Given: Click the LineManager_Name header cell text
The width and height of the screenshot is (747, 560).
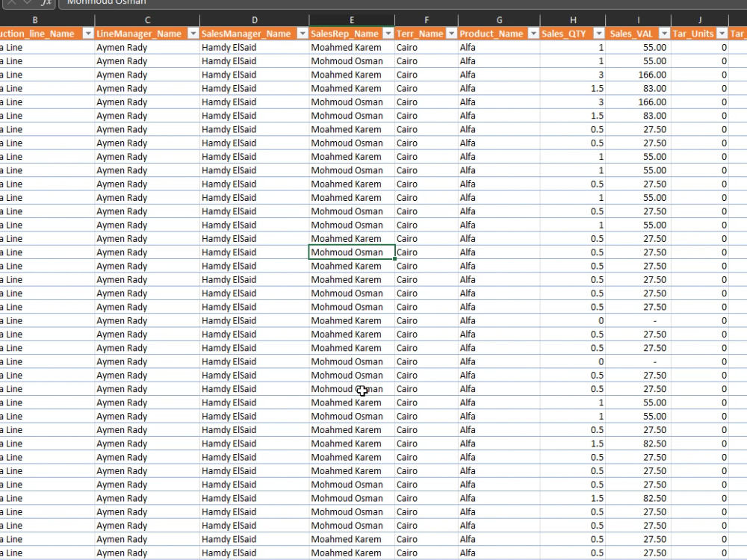Looking at the screenshot, I should click(x=139, y=34).
